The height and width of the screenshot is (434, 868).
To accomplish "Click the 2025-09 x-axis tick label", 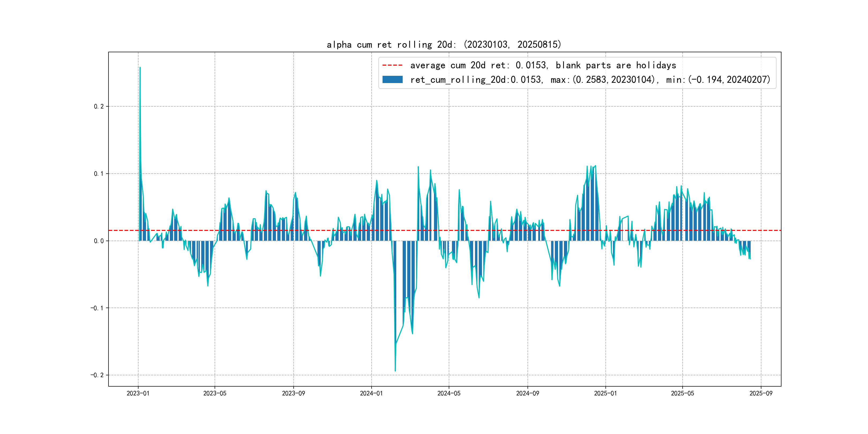I will [x=761, y=393].
